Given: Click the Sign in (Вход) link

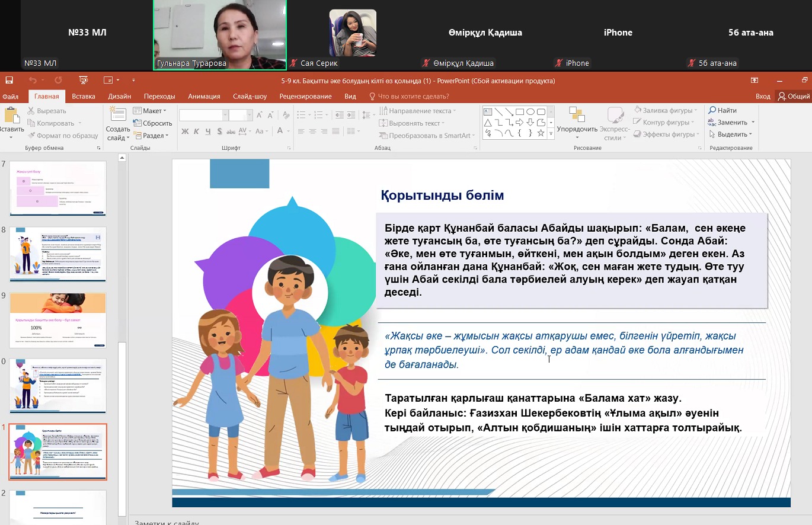Looking at the screenshot, I should pos(763,97).
